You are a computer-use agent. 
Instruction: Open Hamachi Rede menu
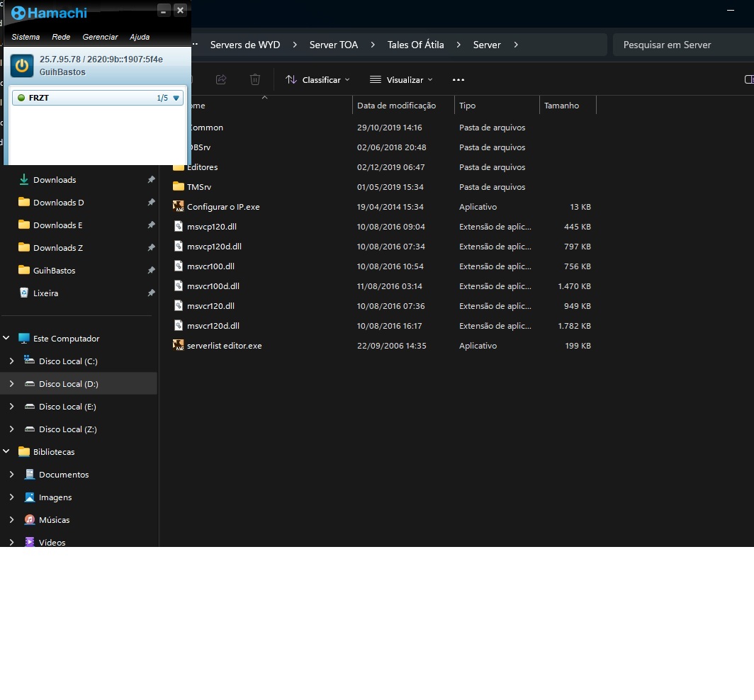pyautogui.click(x=61, y=37)
